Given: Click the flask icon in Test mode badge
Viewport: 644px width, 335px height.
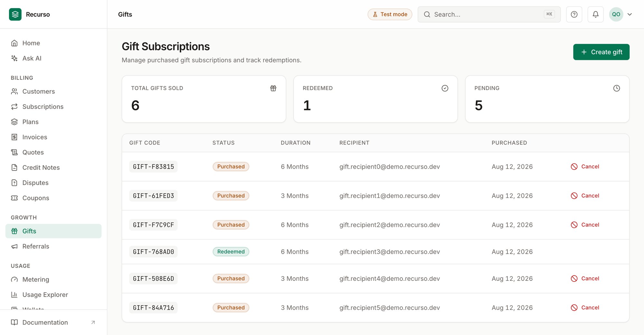Looking at the screenshot, I should (375, 15).
